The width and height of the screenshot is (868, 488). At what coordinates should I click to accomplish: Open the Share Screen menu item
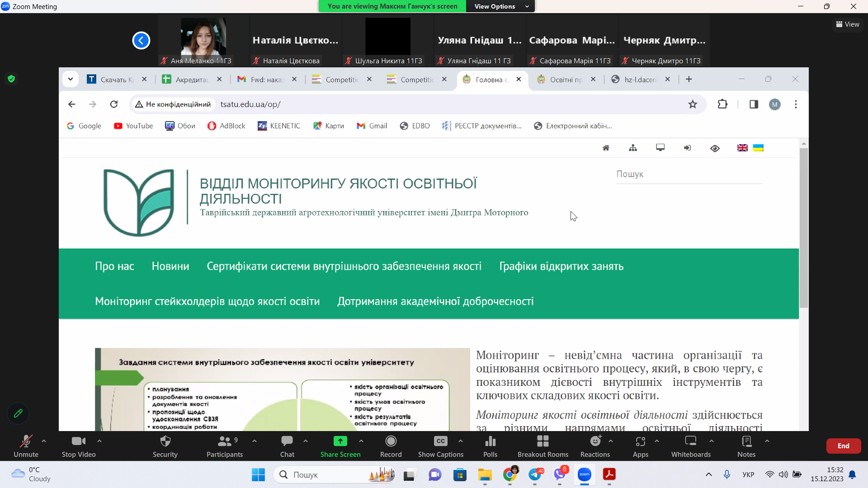pyautogui.click(x=340, y=446)
